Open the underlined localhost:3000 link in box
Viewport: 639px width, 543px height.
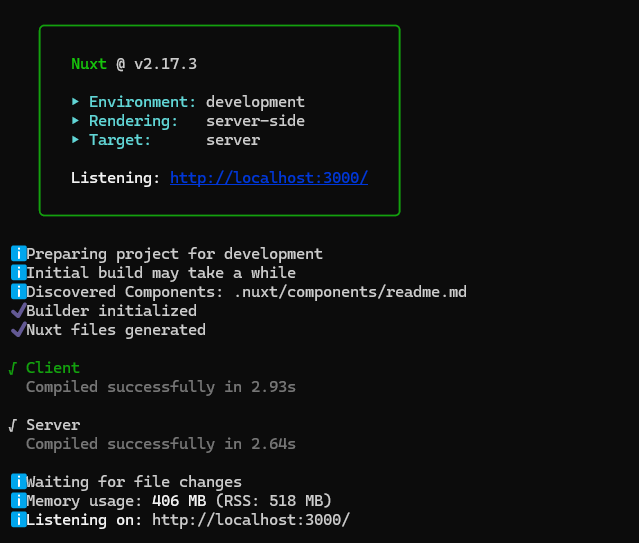[x=269, y=178]
